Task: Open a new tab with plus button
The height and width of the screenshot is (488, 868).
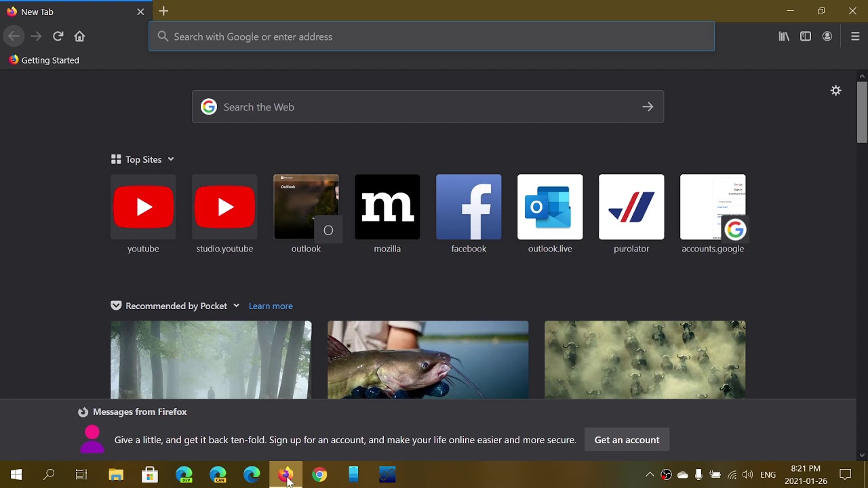Action: [x=163, y=12]
